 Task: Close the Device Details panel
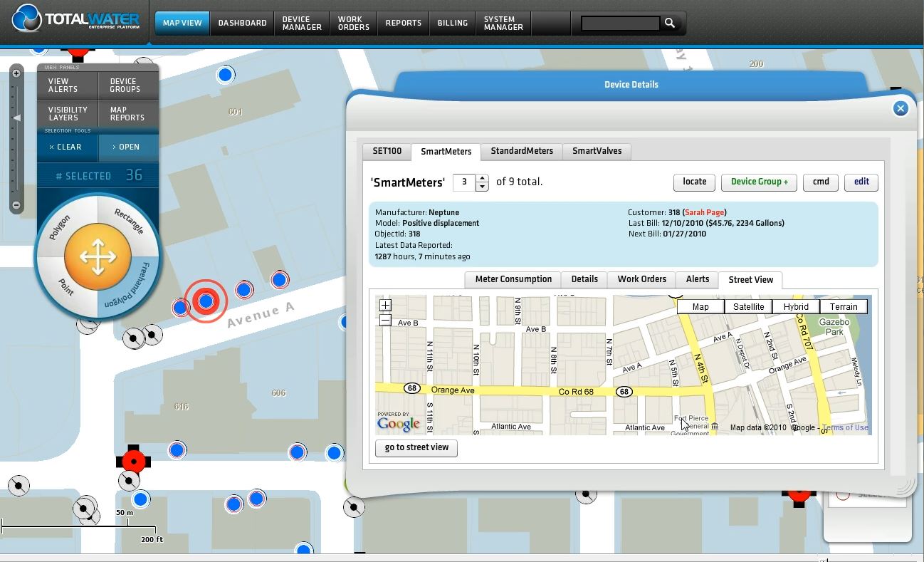pyautogui.click(x=901, y=108)
